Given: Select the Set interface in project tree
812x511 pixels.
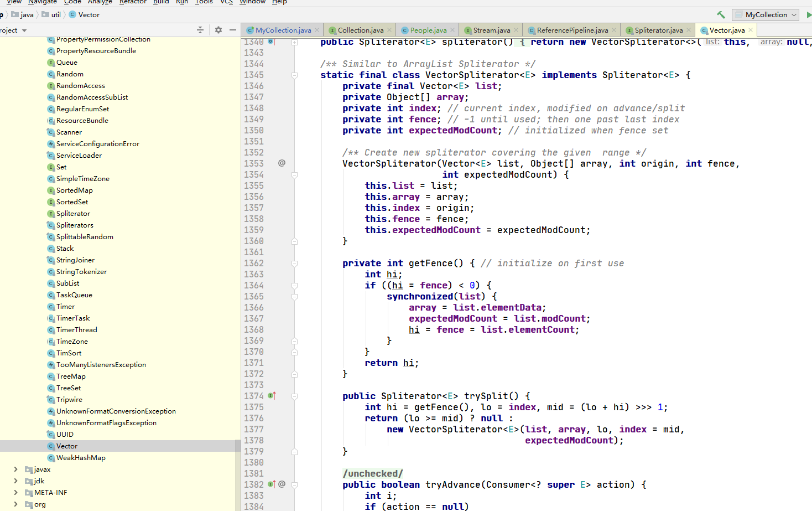Looking at the screenshot, I should (x=61, y=167).
